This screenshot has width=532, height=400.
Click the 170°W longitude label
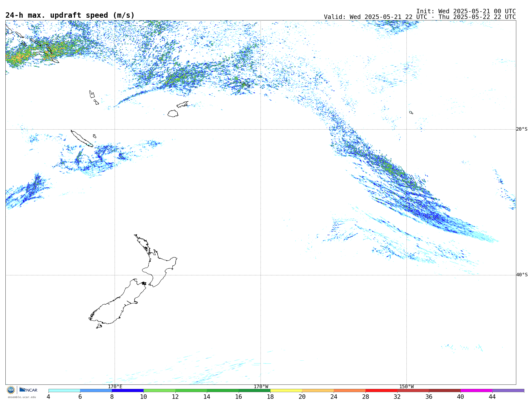click(261, 386)
